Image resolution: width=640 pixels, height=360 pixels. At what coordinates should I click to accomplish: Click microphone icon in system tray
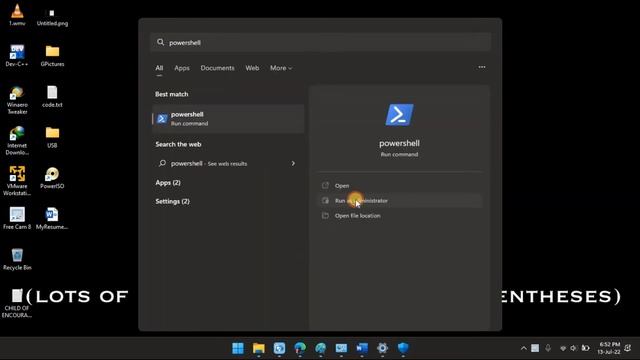[548, 348]
